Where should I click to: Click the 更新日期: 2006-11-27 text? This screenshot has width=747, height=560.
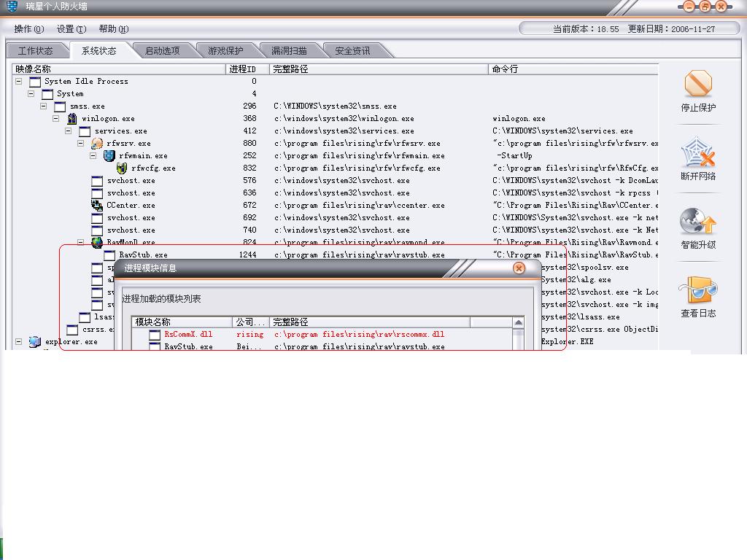pos(671,29)
